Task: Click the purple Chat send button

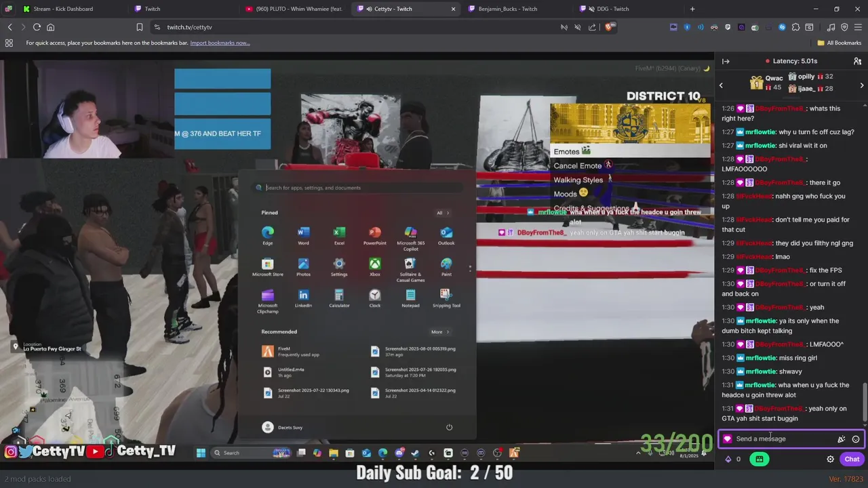Action: (x=852, y=459)
